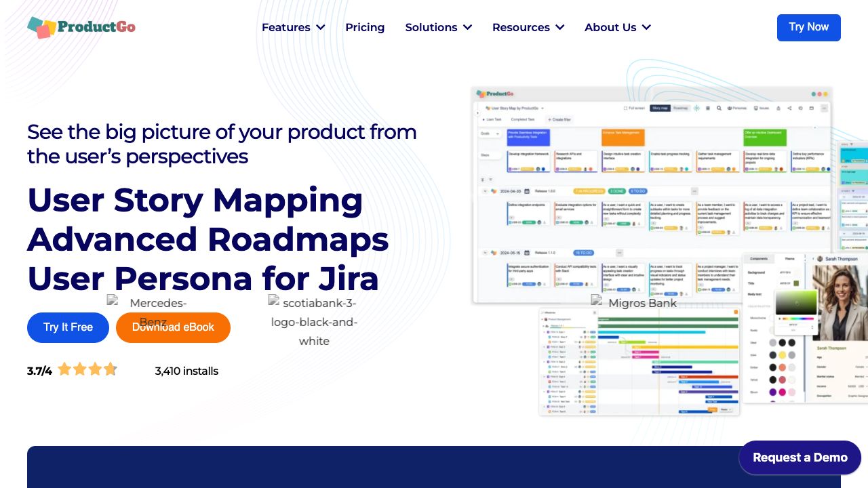
Task: Switch to the Roadmap view toggle
Action: (680, 108)
